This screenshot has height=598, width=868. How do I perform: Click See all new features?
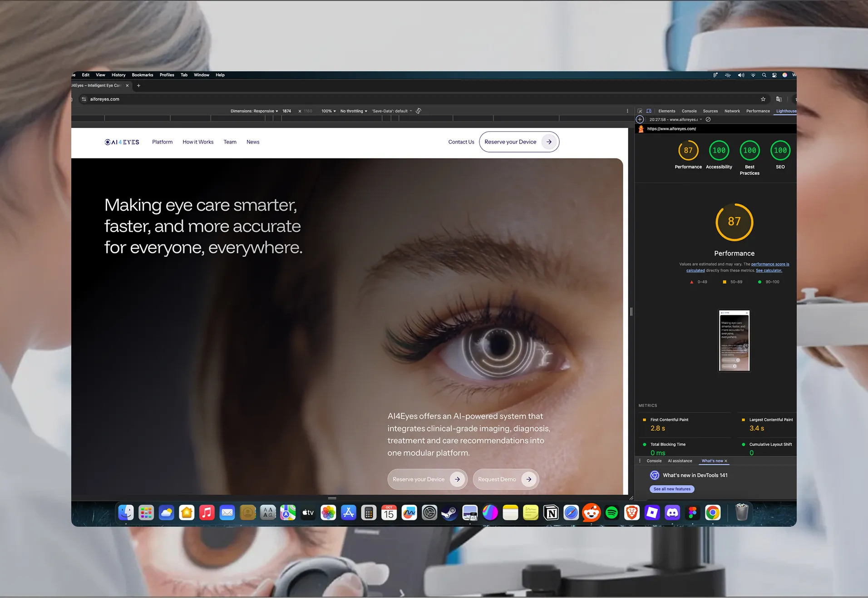(672, 489)
